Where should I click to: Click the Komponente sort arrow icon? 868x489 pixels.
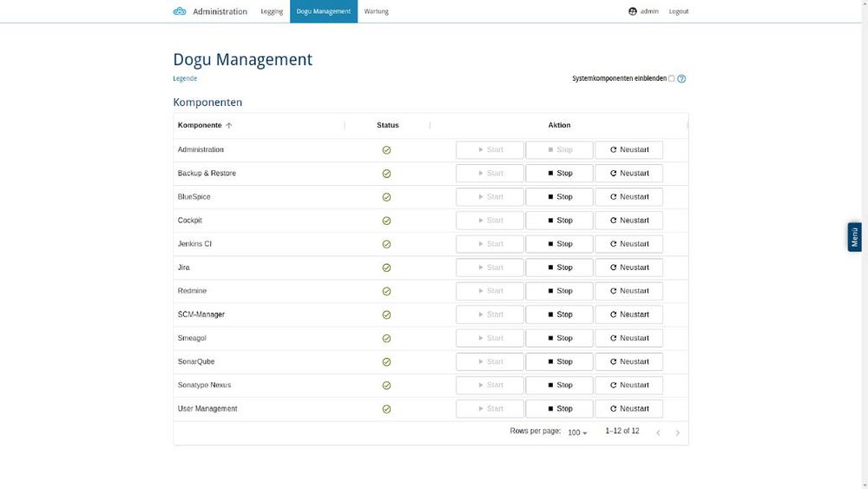[228, 126]
